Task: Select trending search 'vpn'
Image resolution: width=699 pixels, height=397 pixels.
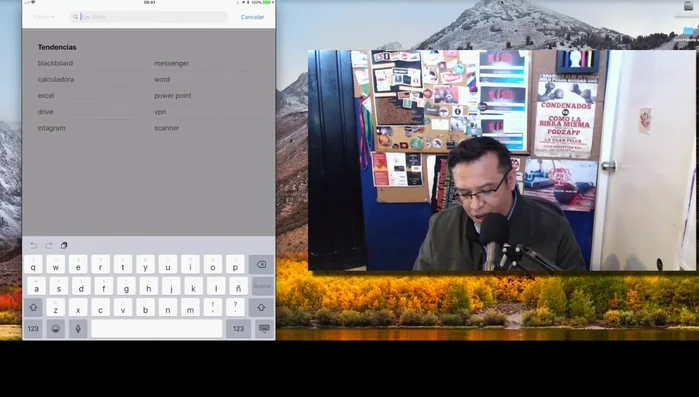Action: click(160, 112)
